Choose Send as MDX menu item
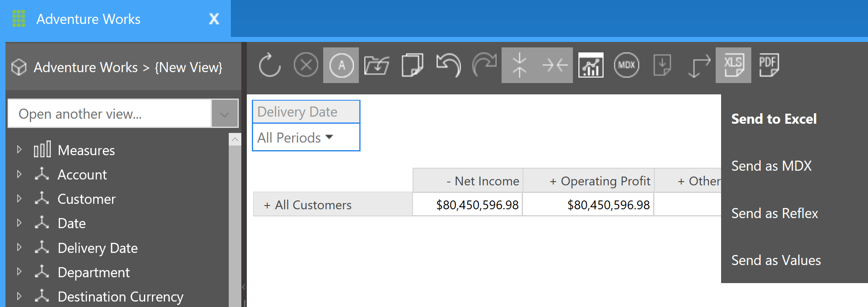 pos(771,166)
